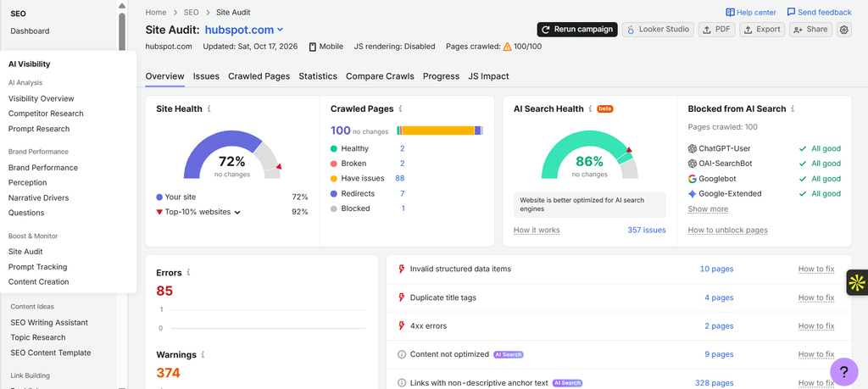Open Visibility Overview in AI Visibility menu
Viewport: 868px width, 389px height.
[x=41, y=98]
